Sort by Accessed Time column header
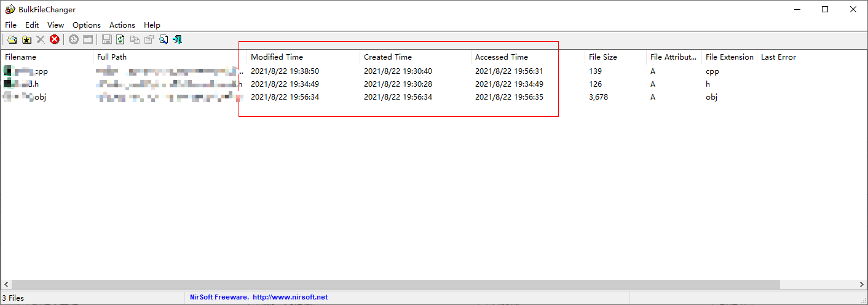 (528, 57)
